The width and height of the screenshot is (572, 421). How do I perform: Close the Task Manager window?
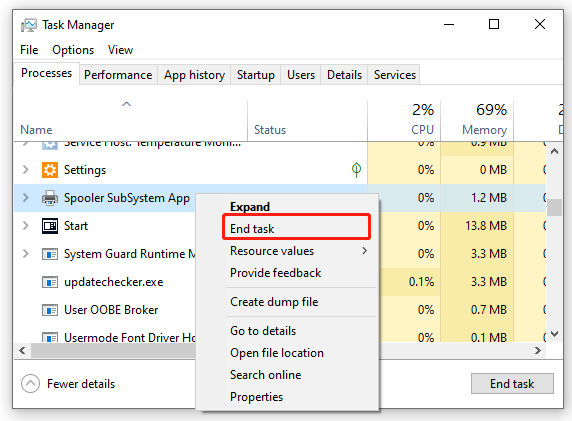(x=540, y=25)
